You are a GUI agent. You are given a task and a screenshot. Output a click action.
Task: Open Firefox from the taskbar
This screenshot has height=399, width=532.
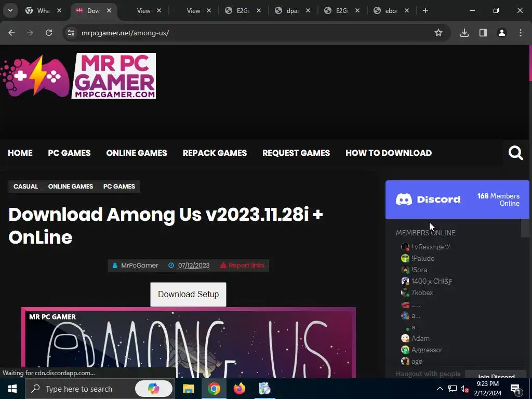point(239,389)
